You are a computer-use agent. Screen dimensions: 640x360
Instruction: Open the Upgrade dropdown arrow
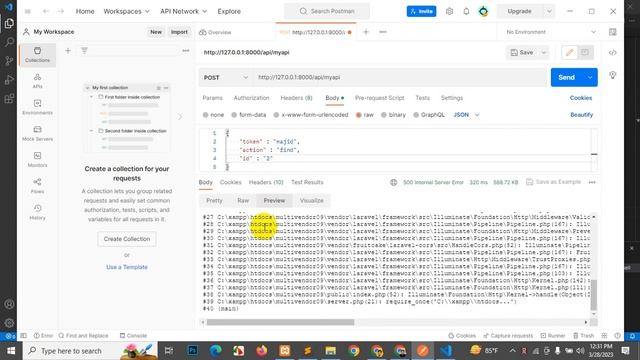pyautogui.click(x=549, y=11)
